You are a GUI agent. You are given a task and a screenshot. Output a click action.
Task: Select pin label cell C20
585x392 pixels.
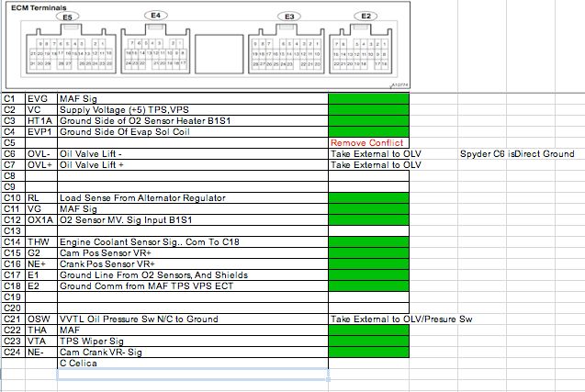[x=14, y=308]
